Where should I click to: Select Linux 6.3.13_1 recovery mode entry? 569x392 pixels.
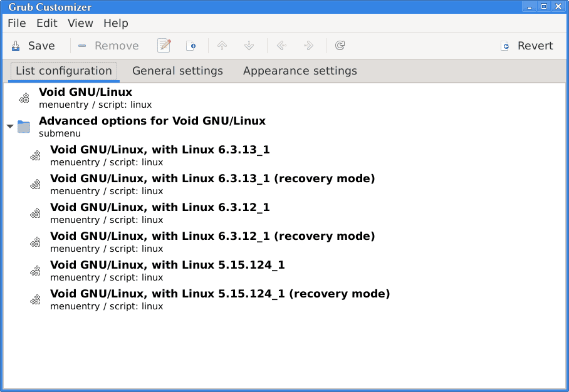284,184
